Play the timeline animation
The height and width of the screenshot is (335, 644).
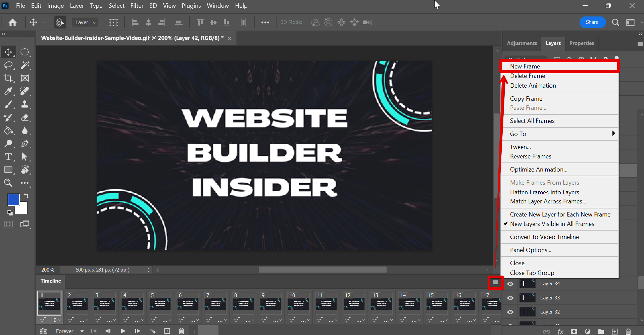tap(123, 331)
